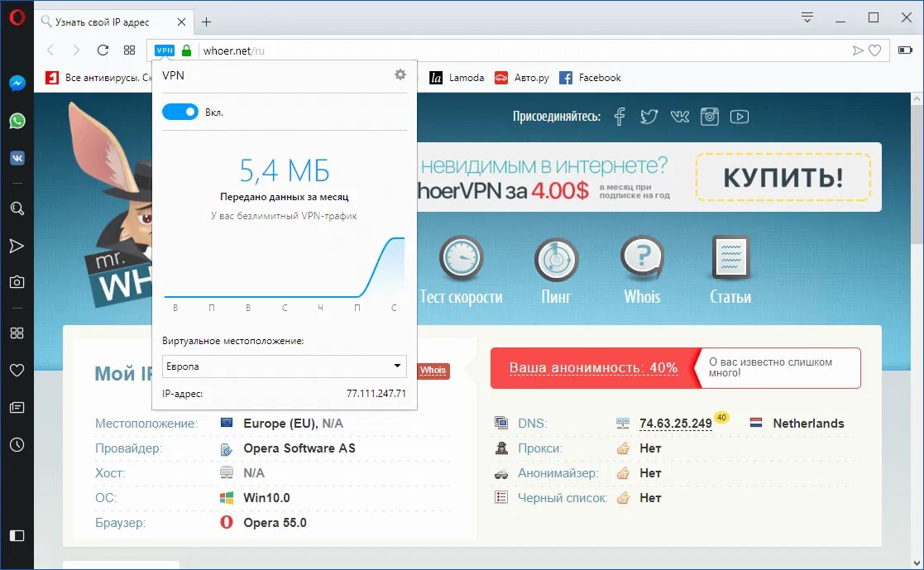Screen dimensions: 924x570
Task: Open the tab menu at the top right
Action: (807, 17)
